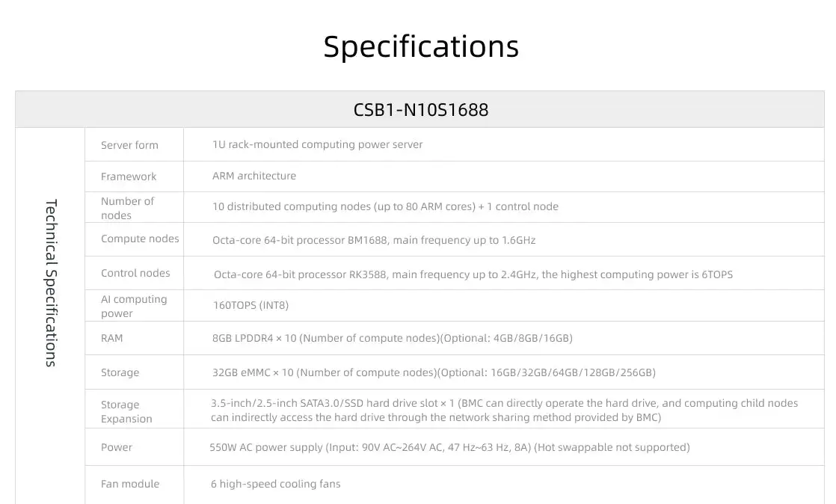Select the Compute nodes row label

(140, 239)
